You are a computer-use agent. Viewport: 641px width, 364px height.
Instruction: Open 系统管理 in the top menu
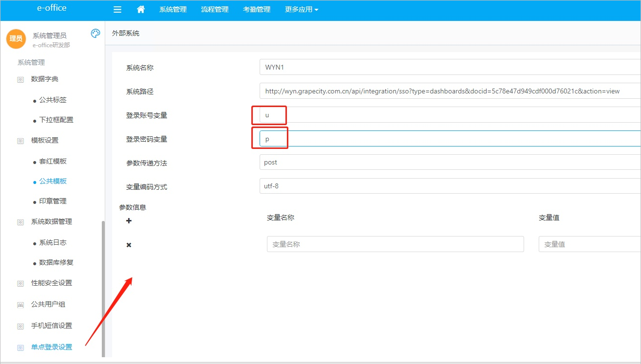[173, 10]
